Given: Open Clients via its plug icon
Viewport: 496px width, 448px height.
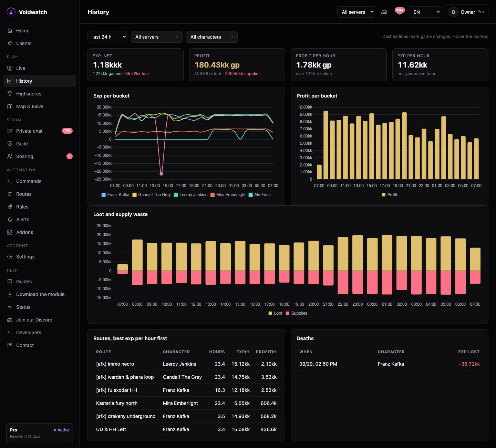Looking at the screenshot, I should (x=10, y=43).
